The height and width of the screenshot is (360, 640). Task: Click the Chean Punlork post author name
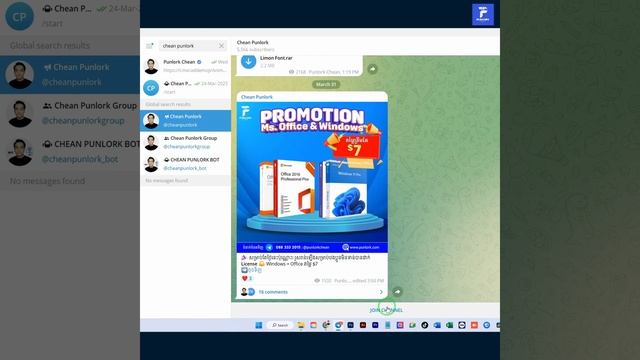click(257, 97)
